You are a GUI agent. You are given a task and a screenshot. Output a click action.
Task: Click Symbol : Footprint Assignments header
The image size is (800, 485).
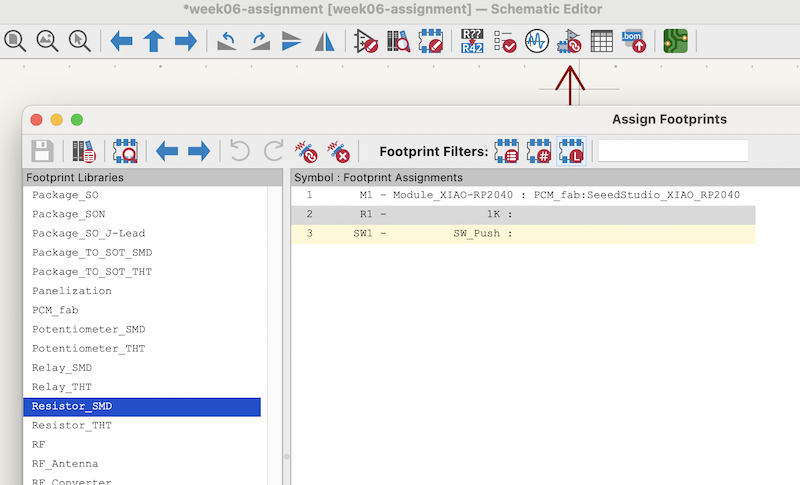[545, 177]
